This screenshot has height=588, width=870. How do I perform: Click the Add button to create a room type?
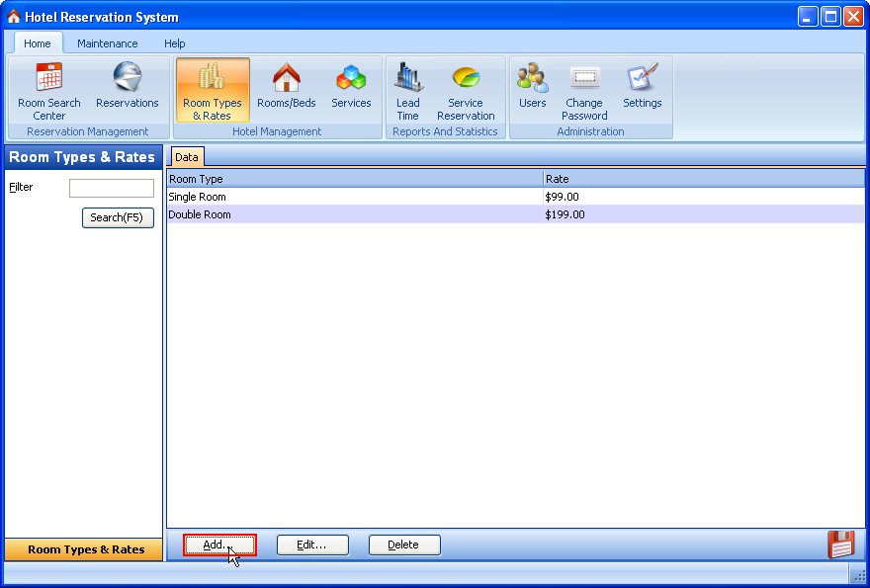click(219, 545)
